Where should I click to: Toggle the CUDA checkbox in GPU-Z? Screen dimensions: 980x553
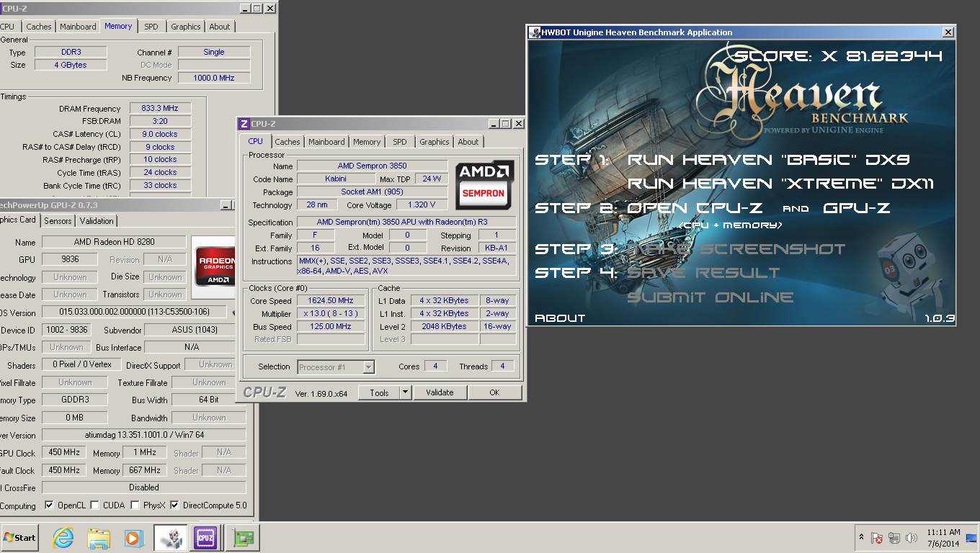(x=94, y=505)
